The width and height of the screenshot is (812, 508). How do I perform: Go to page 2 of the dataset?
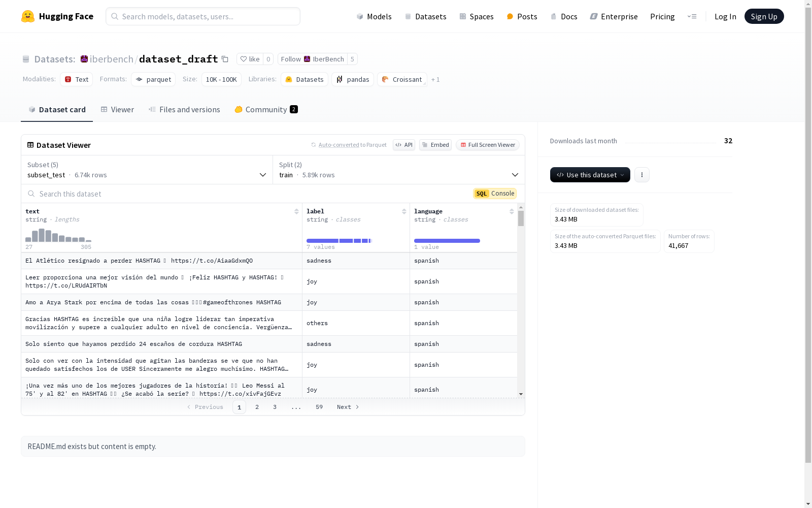tap(257, 407)
